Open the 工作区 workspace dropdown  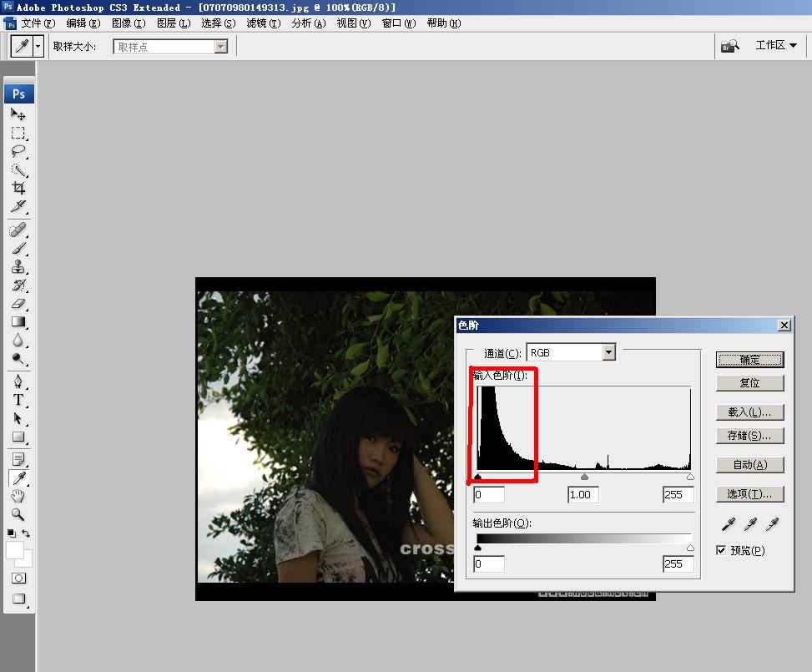(776, 46)
